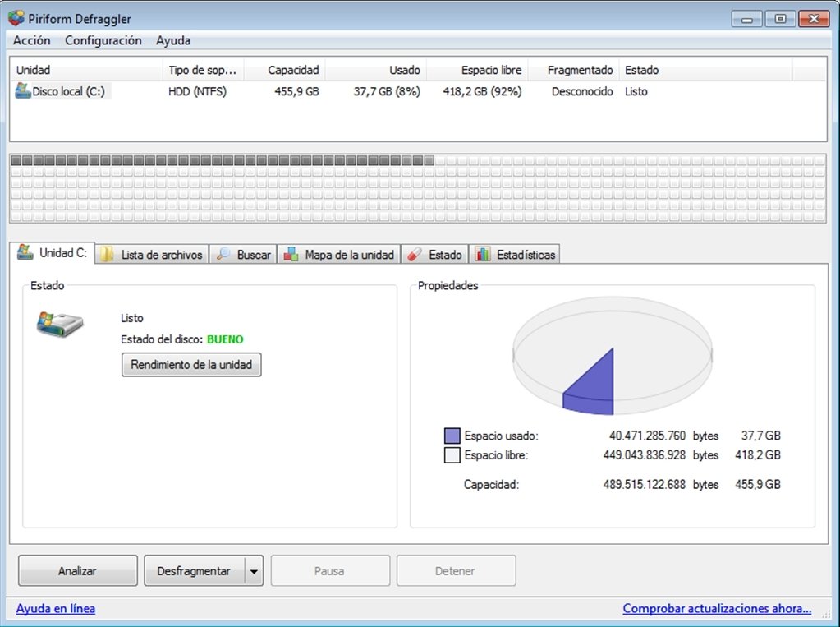
Task: Switch to the Estado tab
Action: point(434,254)
